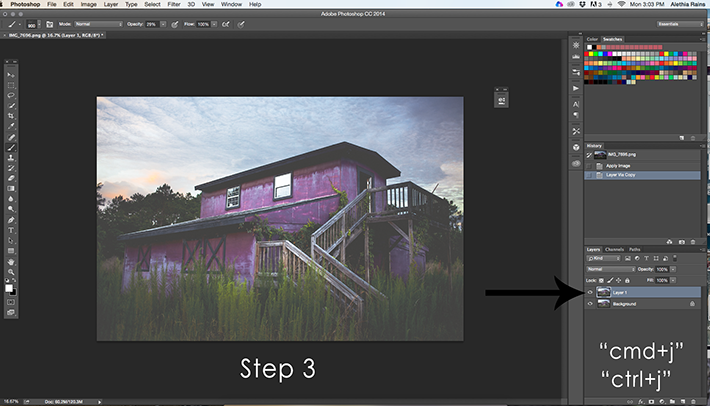710x406 pixels.
Task: Toggle the pixel layer filter
Action: pos(628,258)
